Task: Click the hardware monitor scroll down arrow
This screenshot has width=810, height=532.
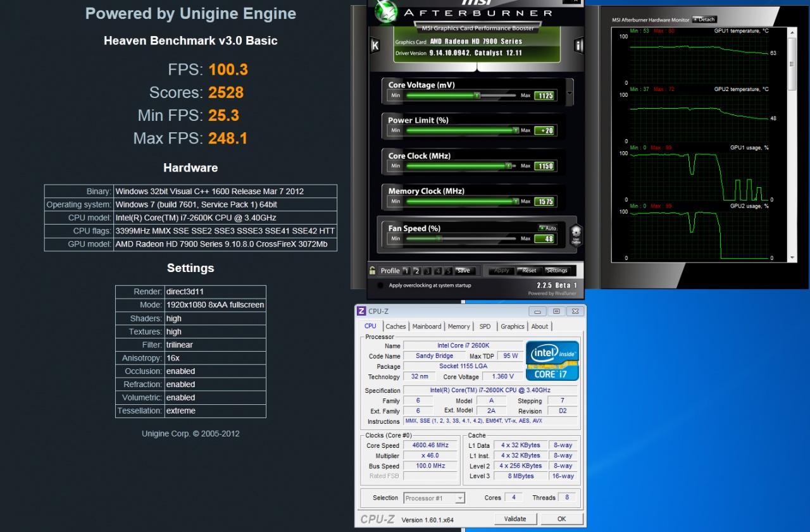Action: click(x=792, y=258)
